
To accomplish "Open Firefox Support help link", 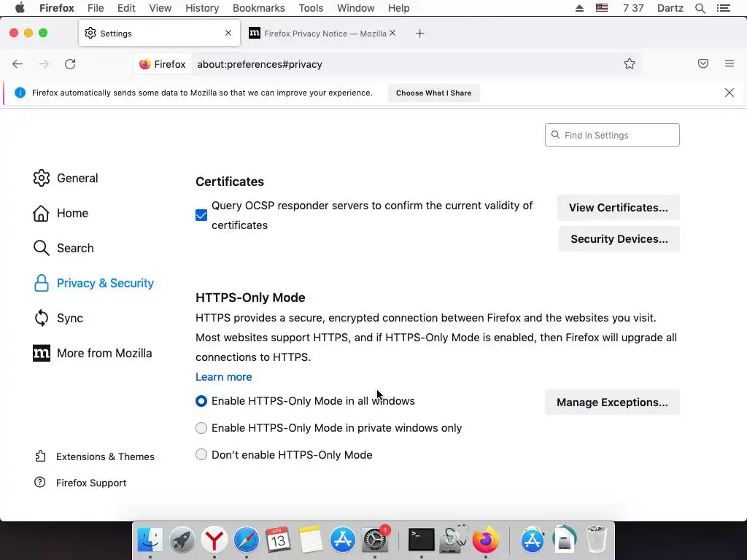I will pos(80,483).
